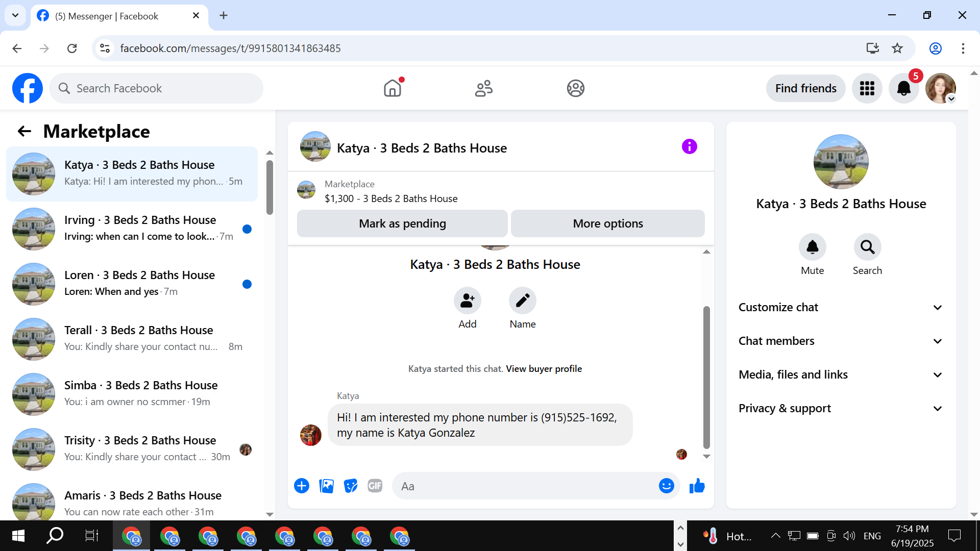980x551 pixels.
Task: Click the address bar URL
Action: click(230, 48)
